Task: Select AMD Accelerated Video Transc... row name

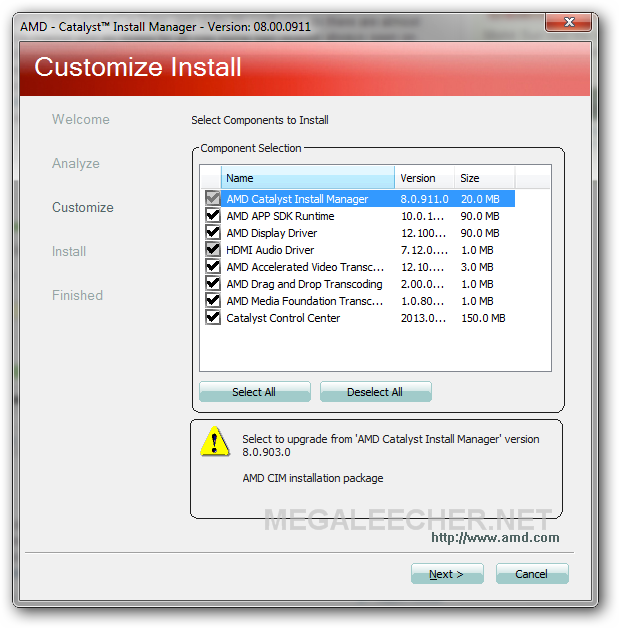Action: [305, 267]
